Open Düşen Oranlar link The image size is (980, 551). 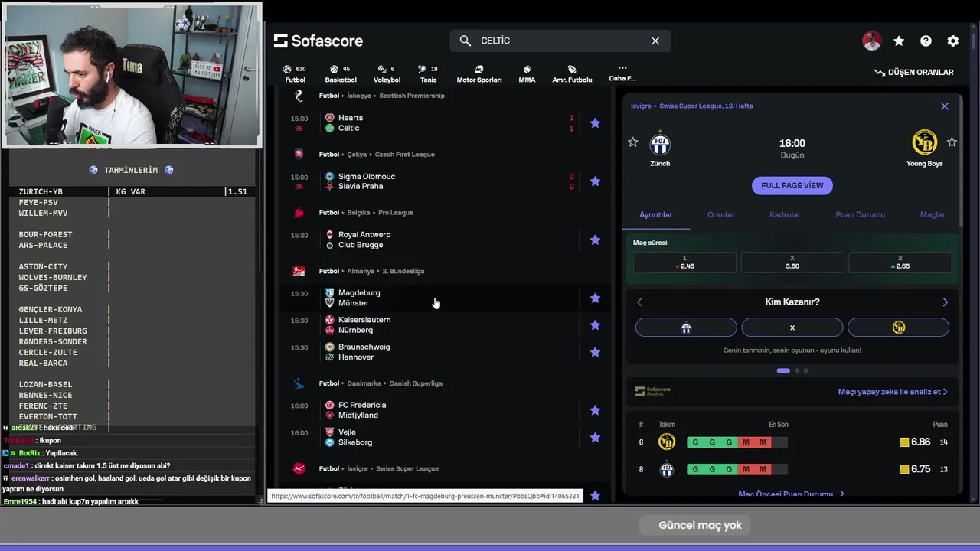pyautogui.click(x=914, y=72)
